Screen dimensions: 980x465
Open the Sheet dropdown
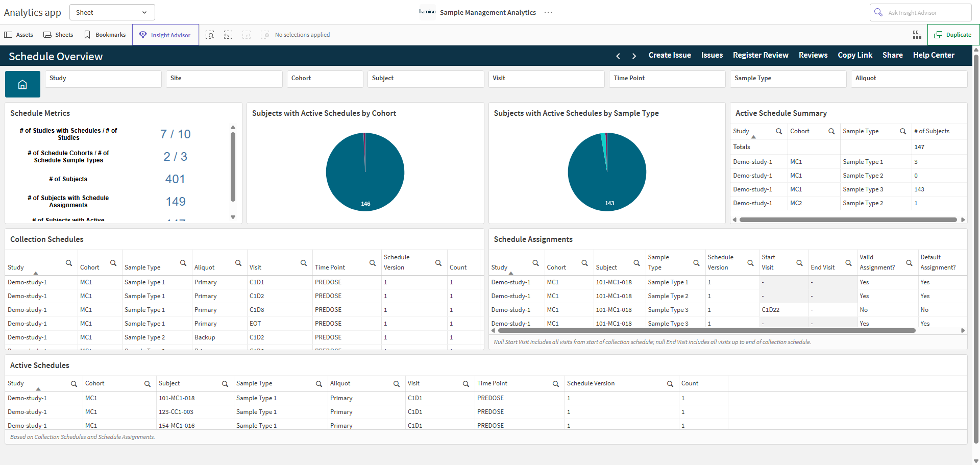pos(112,12)
